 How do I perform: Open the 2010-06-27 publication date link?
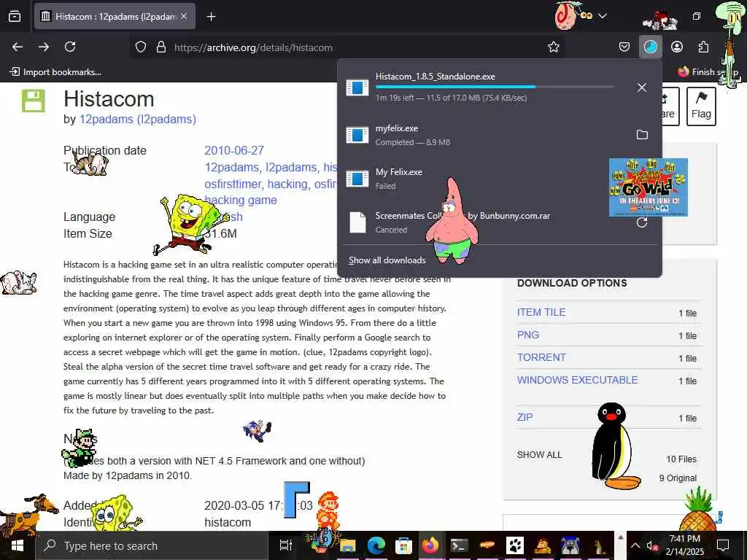pyautogui.click(x=234, y=150)
